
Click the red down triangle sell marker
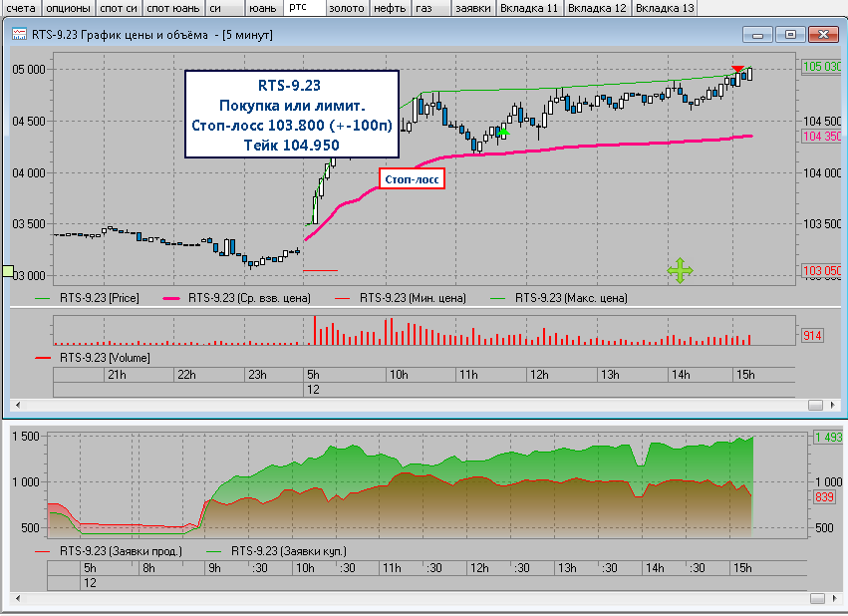tap(737, 69)
